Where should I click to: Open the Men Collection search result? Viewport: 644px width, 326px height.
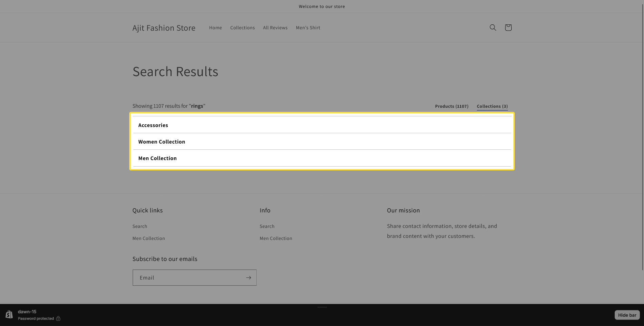157,158
